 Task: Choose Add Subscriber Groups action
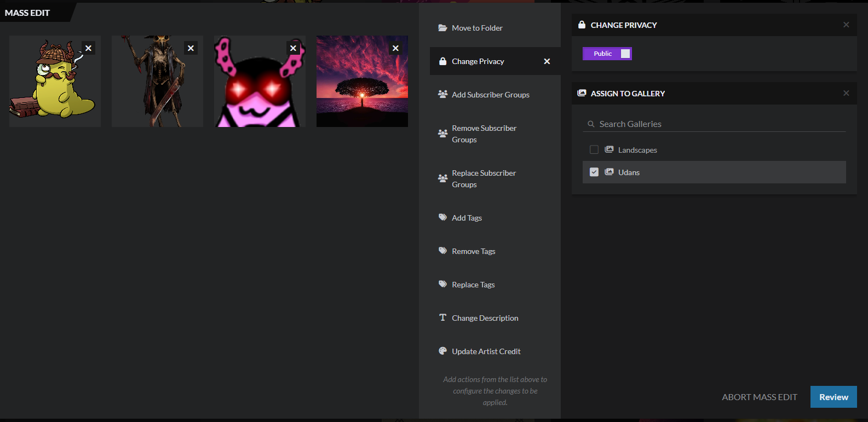click(x=495, y=95)
